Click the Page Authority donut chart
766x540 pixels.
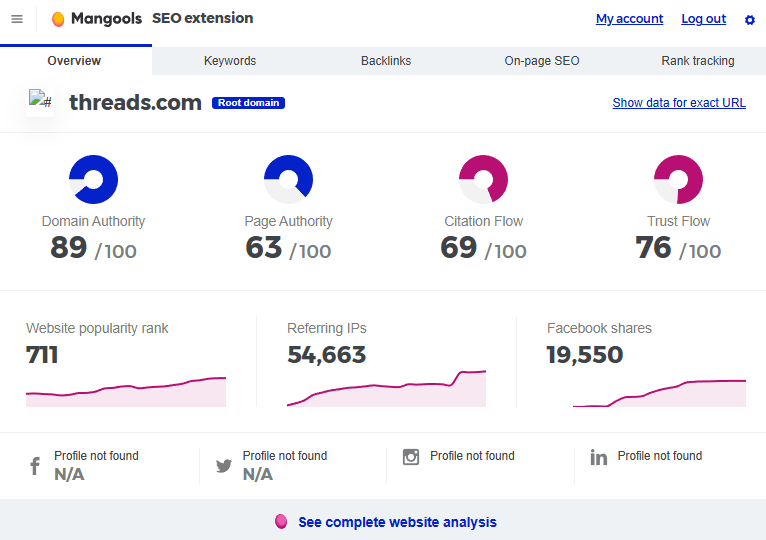point(288,179)
